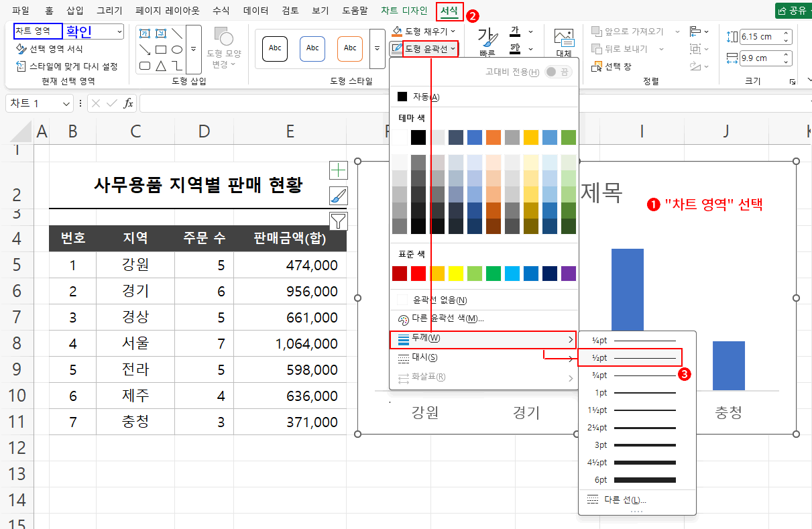Choose 윤곽선 없음 option

(483, 300)
